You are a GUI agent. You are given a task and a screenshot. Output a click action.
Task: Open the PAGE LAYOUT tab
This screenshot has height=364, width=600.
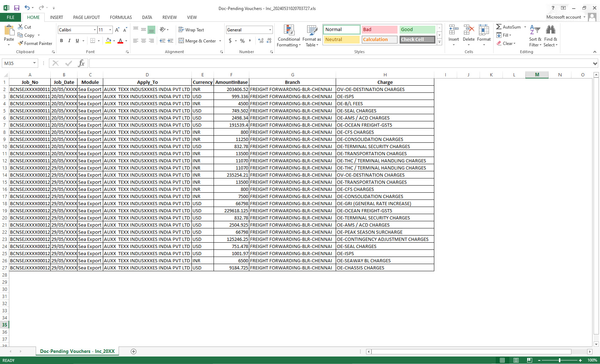(86, 17)
